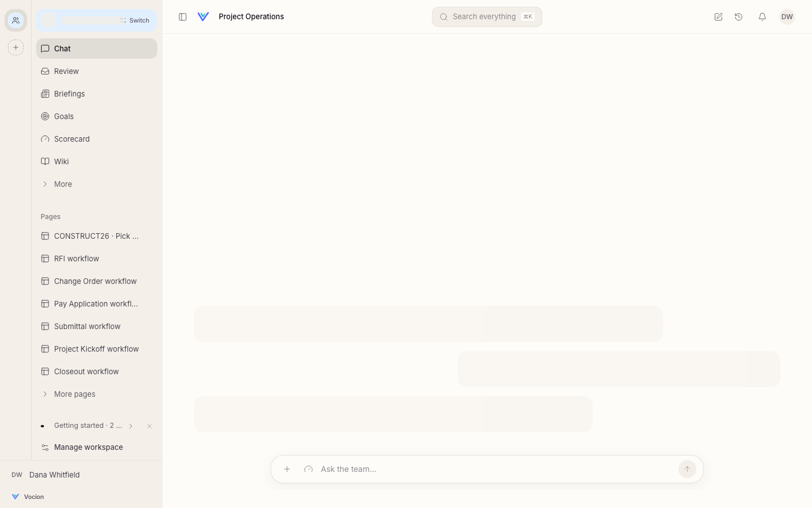Click the send arrow button
This screenshot has width=812, height=508.
pyautogui.click(x=687, y=469)
